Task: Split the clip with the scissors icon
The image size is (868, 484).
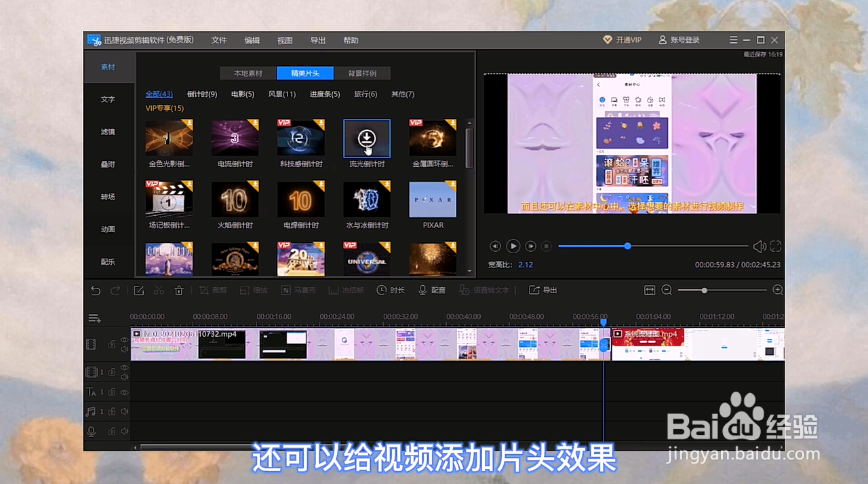Action: [x=160, y=290]
